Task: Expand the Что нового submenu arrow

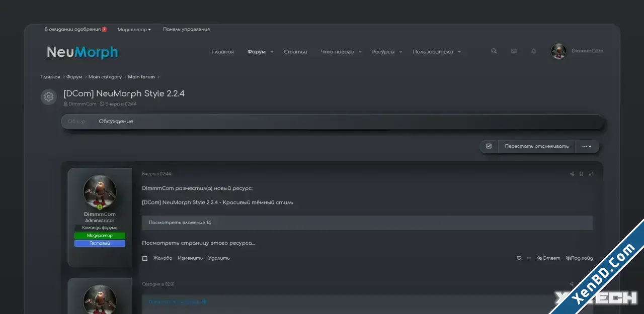Action: 360,52
